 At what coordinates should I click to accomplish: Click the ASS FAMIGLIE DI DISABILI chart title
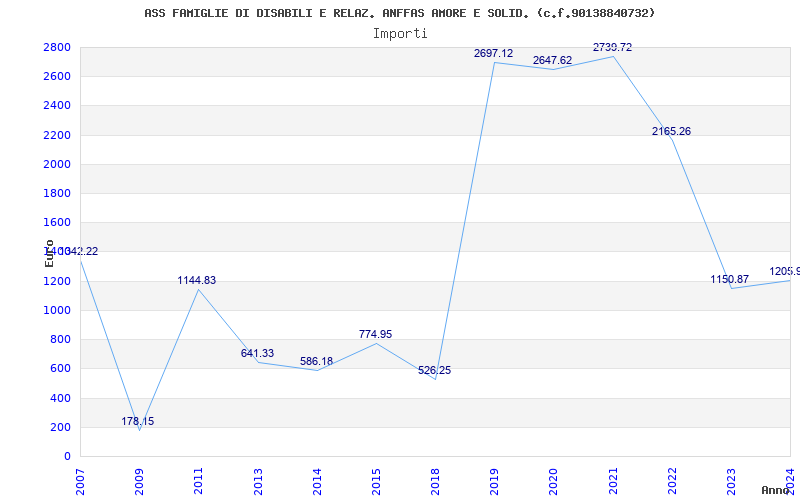click(399, 13)
